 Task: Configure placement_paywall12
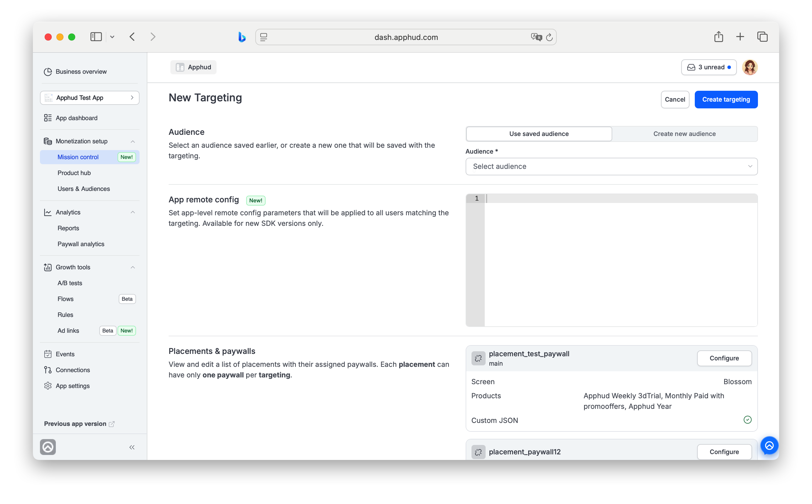724,452
